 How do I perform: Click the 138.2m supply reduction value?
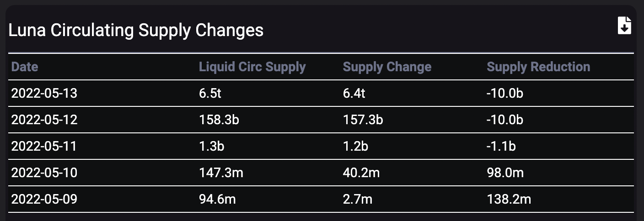[509, 199]
